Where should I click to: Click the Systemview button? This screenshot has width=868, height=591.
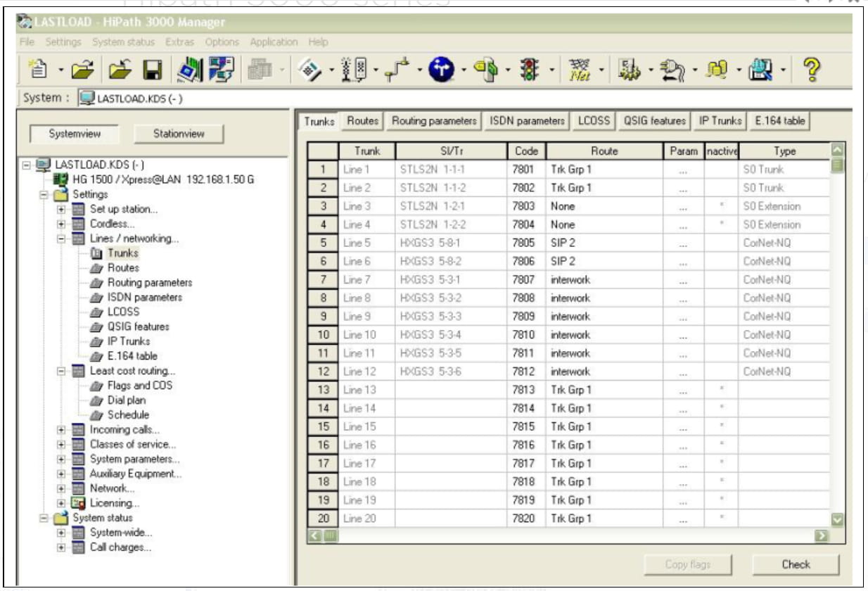75,133
